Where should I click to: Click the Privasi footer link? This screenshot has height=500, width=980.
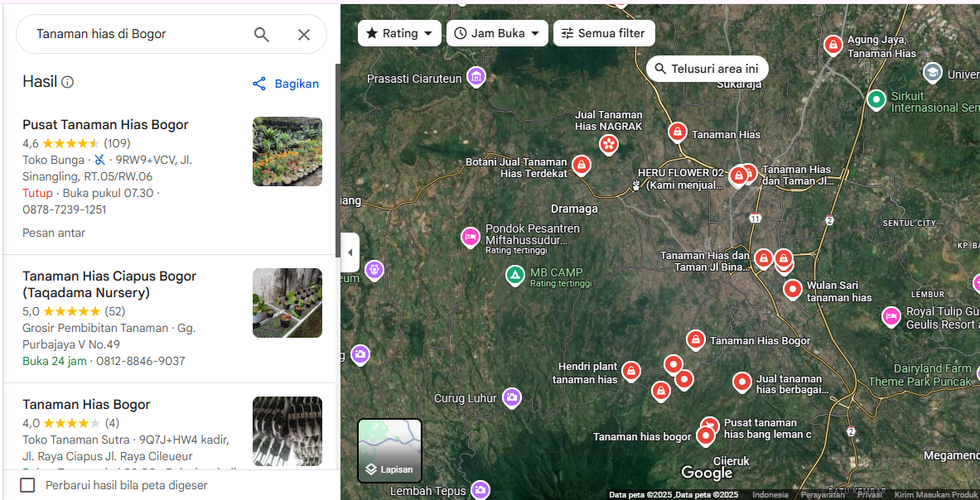[869, 494]
